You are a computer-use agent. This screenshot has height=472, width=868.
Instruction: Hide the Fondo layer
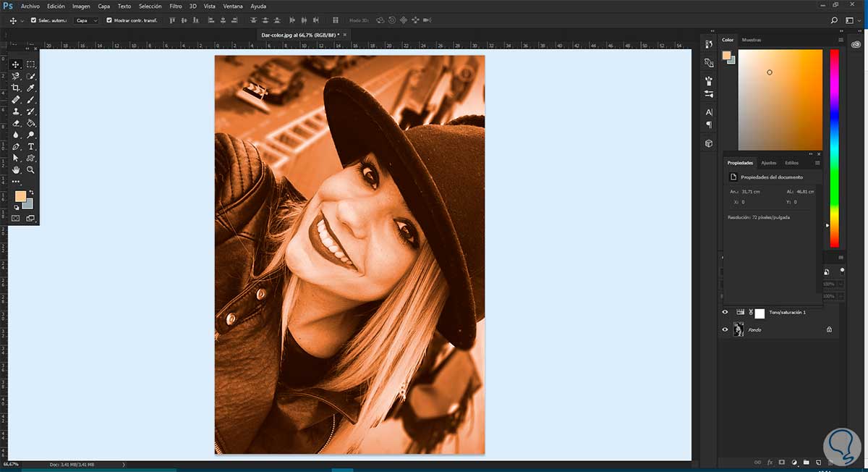pyautogui.click(x=726, y=329)
